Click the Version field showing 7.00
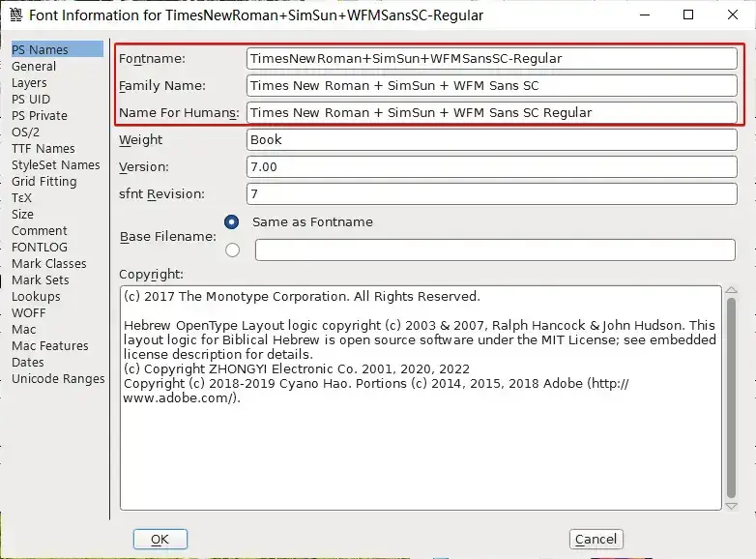Viewport: 756px width, 559px height. point(491,166)
